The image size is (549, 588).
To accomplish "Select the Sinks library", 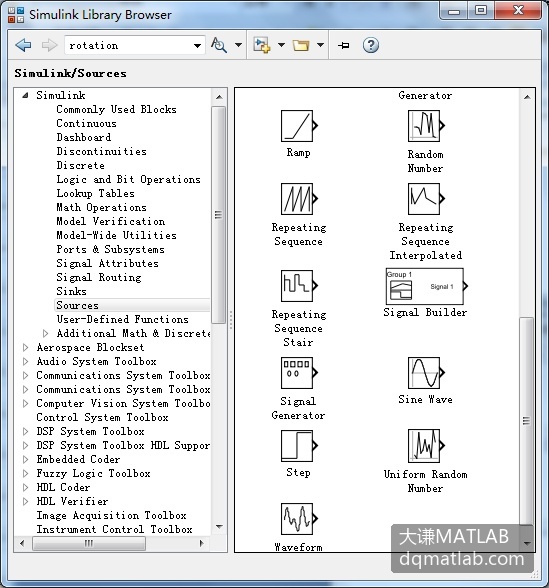I will point(71,291).
